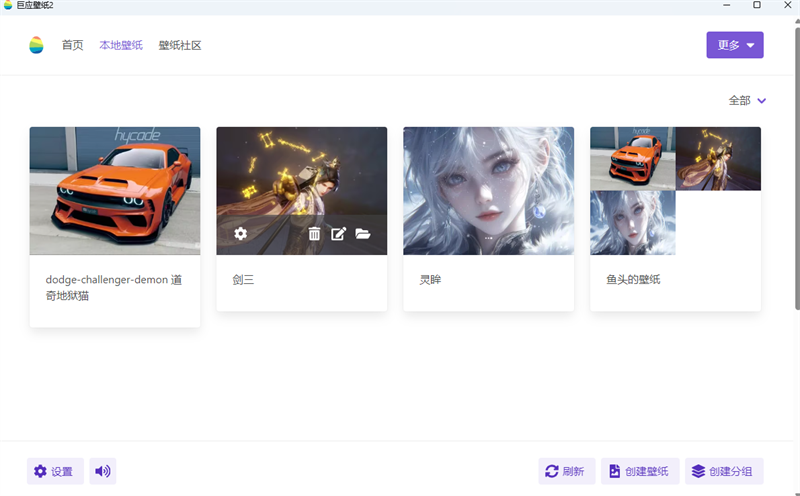Open settings gear on 剑三 wallpaper
The image size is (800, 496).
point(240,234)
